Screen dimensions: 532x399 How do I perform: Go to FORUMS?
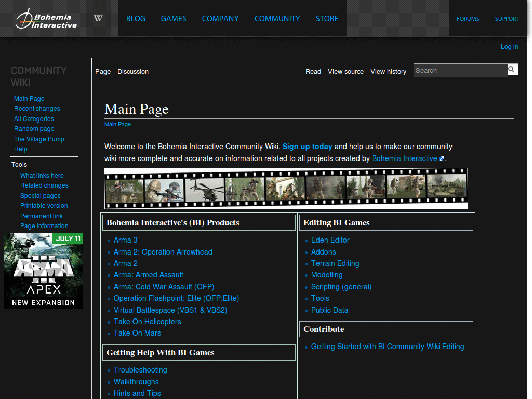(x=468, y=19)
